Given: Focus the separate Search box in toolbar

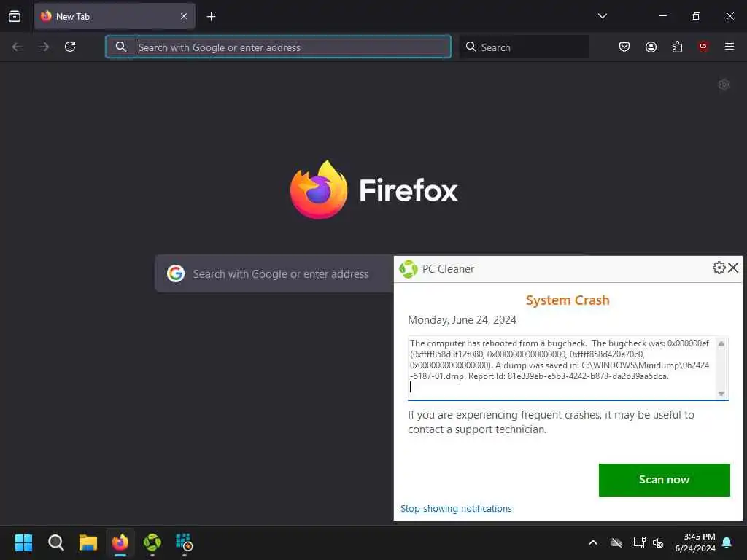Looking at the screenshot, I should coord(525,47).
